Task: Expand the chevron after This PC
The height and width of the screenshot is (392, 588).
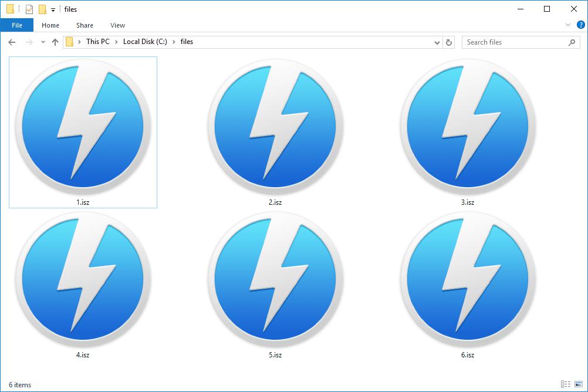Action: tap(116, 42)
